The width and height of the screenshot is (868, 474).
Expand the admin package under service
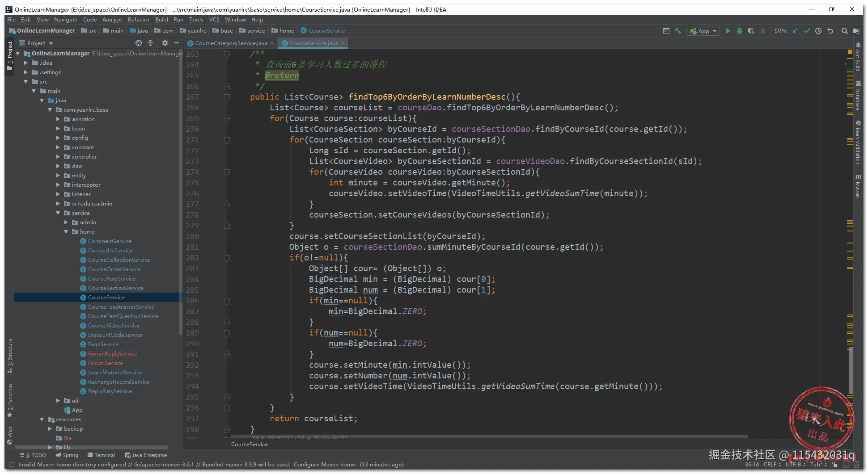tap(66, 222)
